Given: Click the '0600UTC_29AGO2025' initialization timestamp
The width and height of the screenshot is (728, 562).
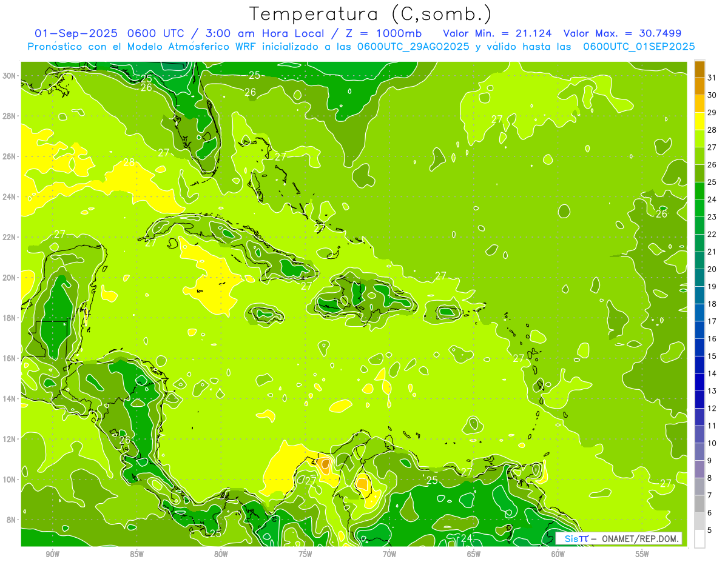Looking at the screenshot, I should coord(413,47).
